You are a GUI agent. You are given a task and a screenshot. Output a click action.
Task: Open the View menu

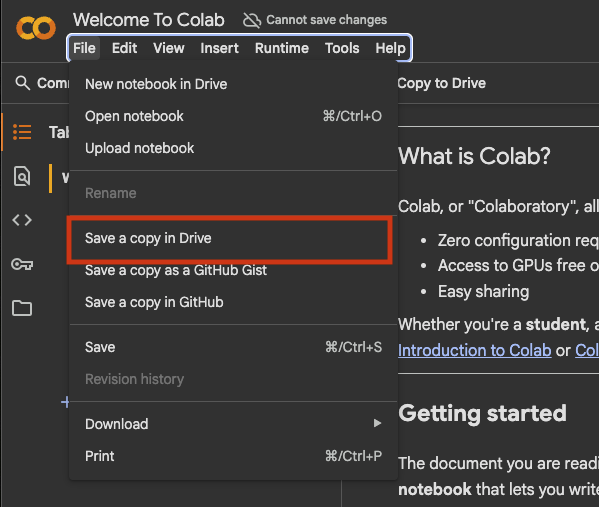tap(168, 48)
